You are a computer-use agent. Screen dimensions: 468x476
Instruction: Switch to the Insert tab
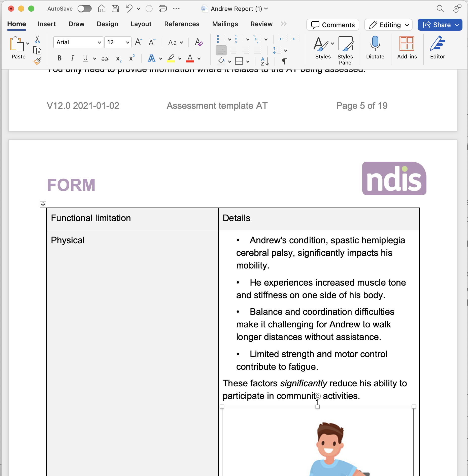pos(47,24)
